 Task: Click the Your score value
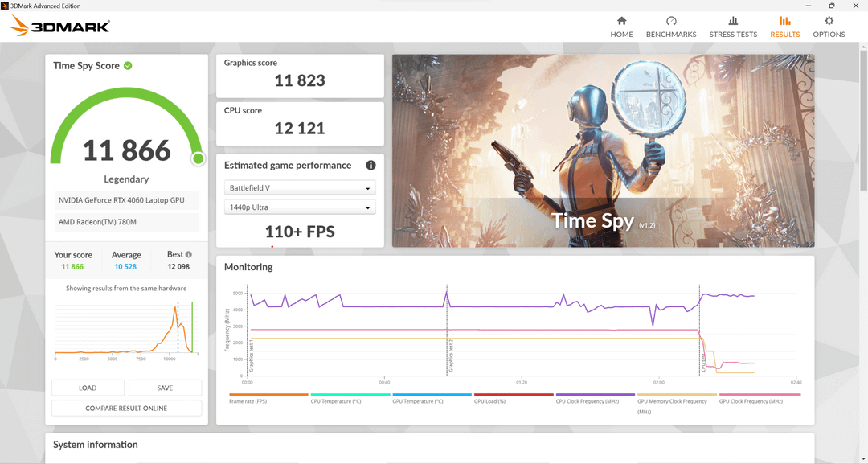coord(72,267)
